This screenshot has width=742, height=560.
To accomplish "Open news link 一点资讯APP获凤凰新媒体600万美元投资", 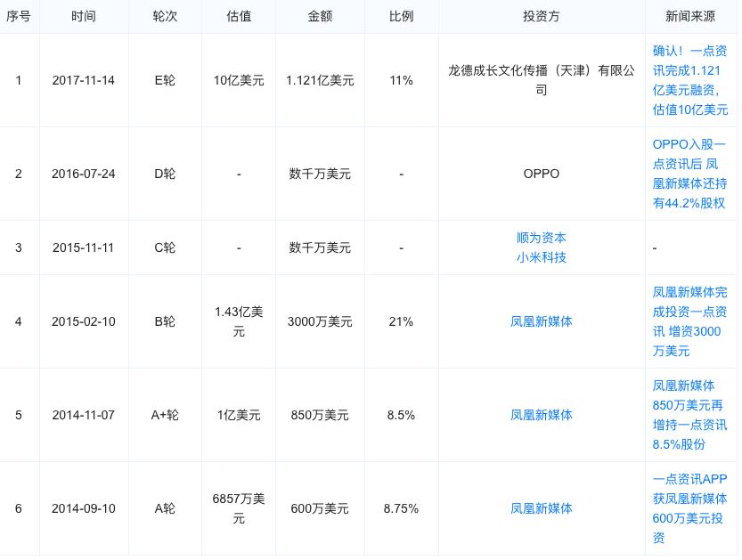I will pos(690,509).
